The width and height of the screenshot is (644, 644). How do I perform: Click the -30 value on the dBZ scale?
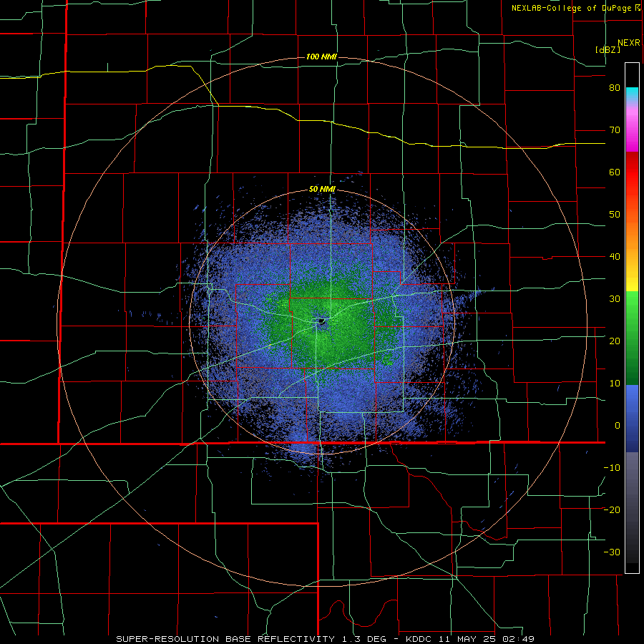612,552
